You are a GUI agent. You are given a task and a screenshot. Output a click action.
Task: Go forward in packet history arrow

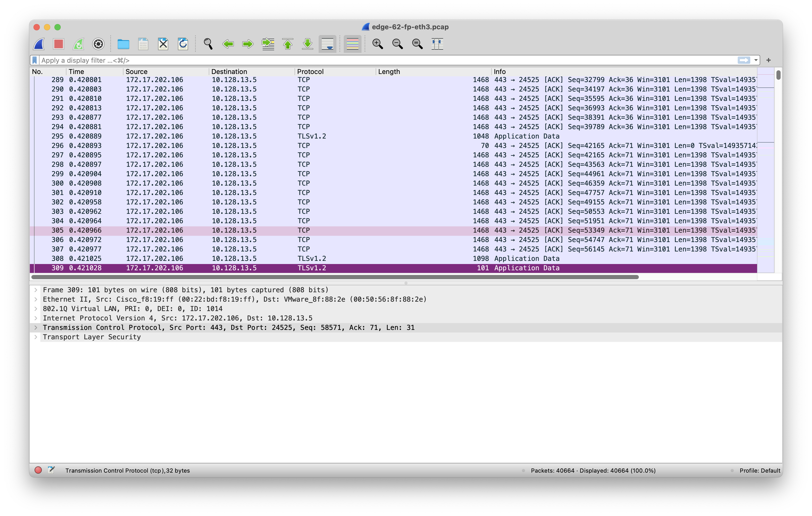(248, 44)
